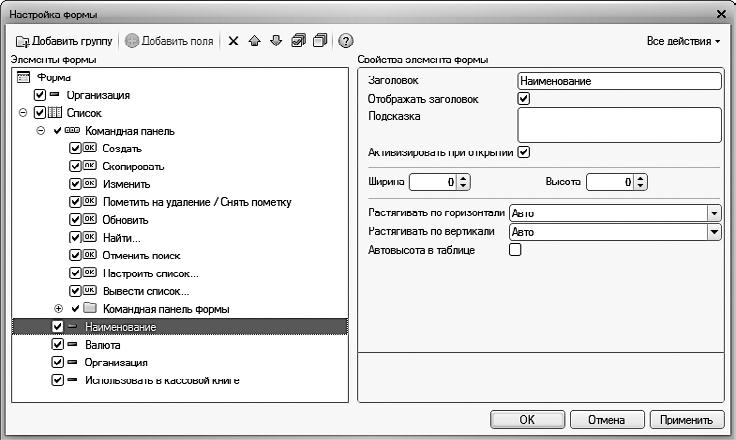Screen dimensions: 736x440
Task: Open the Растягивать по горизонтали dropdown
Action: tap(714, 213)
